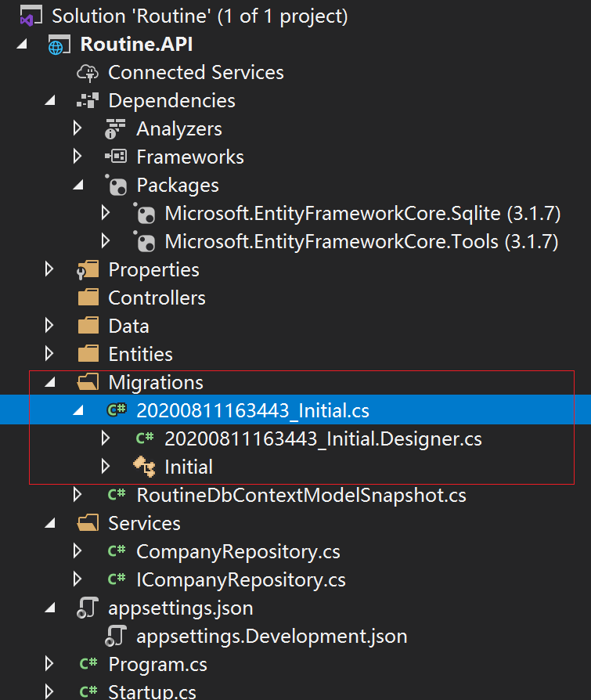Select CompanyRepository.cs file
This screenshot has width=591, height=700.
pyautogui.click(x=238, y=552)
